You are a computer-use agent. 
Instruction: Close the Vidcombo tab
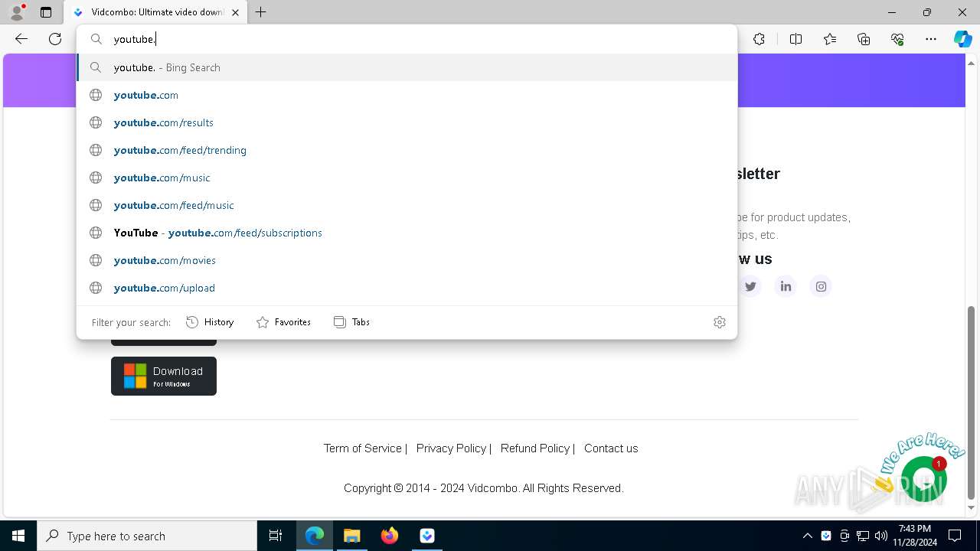click(235, 12)
